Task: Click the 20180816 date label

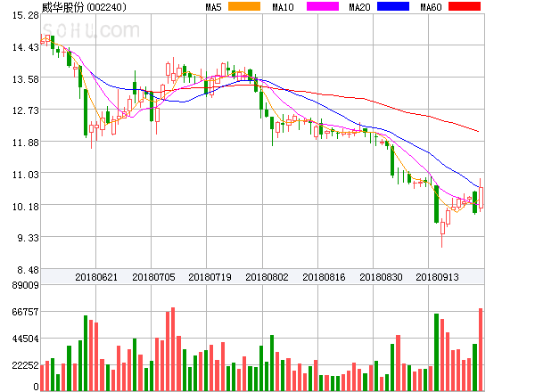Action: (x=324, y=277)
